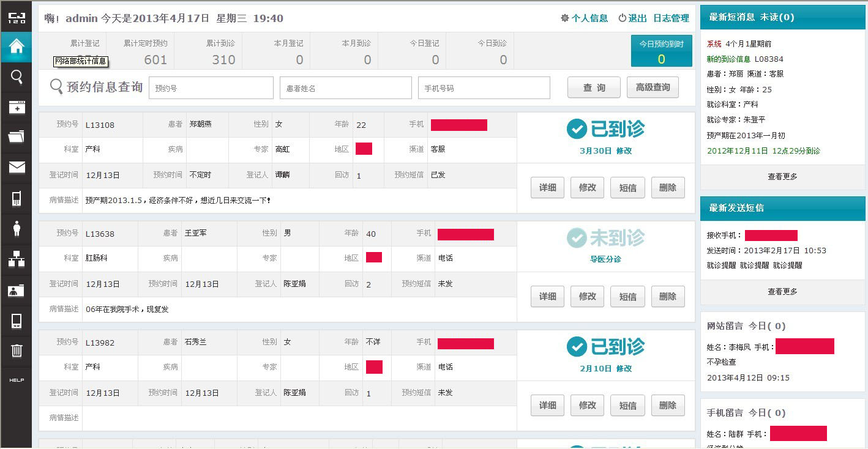Image resolution: width=868 pixels, height=449 pixels.
Task: Click the add-window plus icon in sidebar
Action: point(17,108)
